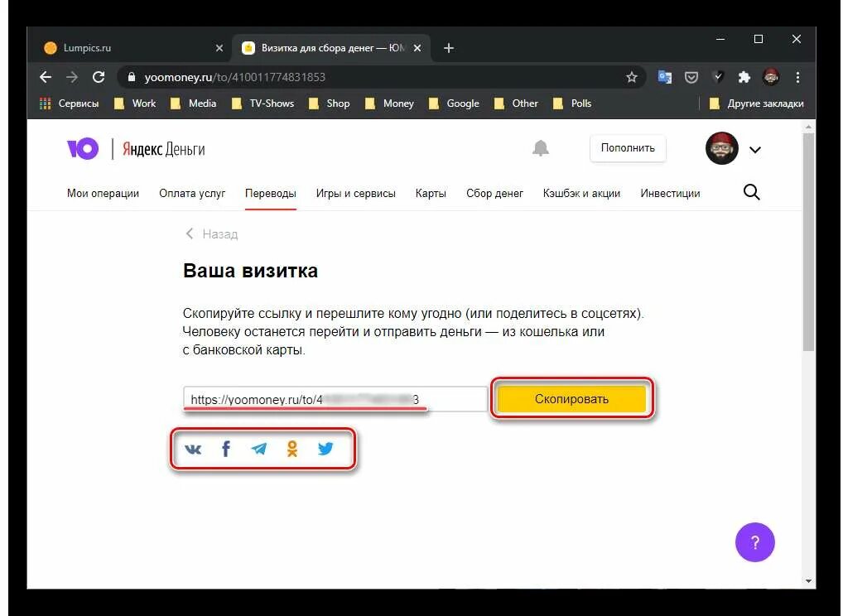
Task: Open Игры и сервисы section
Action: [x=356, y=193]
